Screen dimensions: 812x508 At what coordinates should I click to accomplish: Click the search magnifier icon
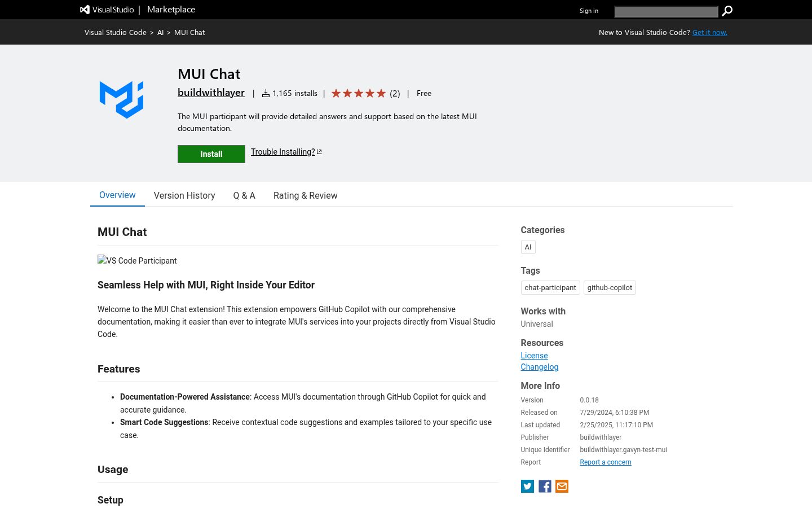coord(727,11)
